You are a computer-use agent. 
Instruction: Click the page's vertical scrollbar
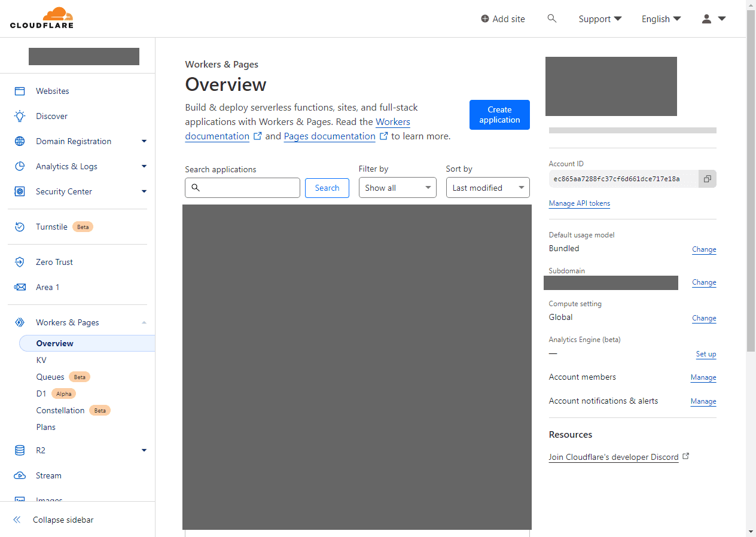pos(751,179)
